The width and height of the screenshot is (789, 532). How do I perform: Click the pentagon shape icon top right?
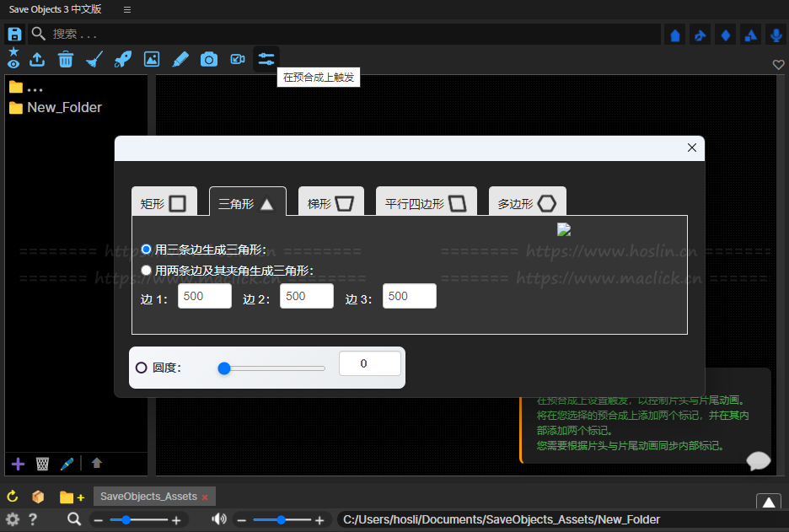(675, 35)
